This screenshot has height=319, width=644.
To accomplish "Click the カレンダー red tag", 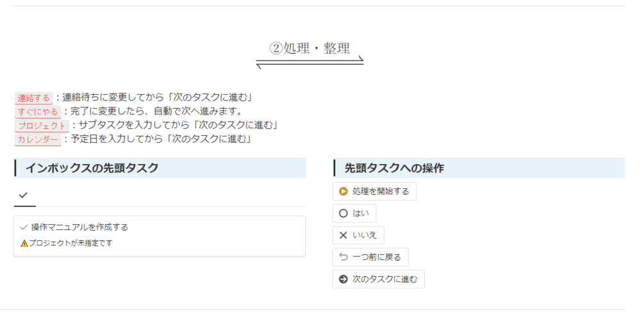I will tap(38, 140).
